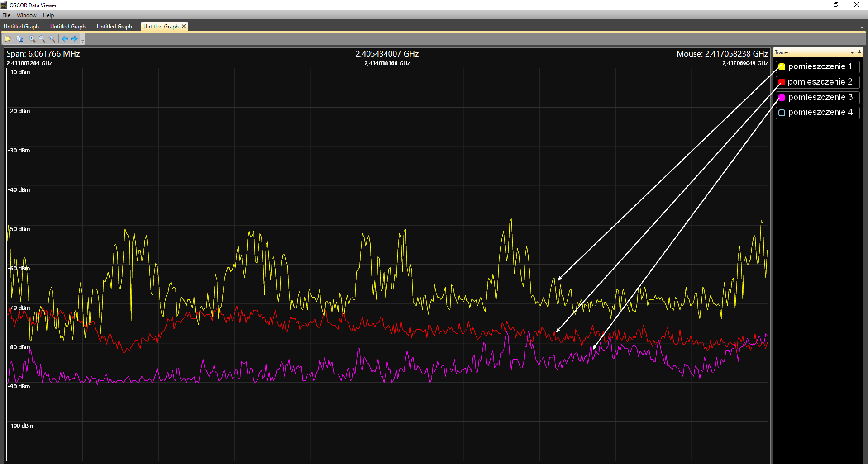
Task: Open the File menu
Action: pos(6,15)
